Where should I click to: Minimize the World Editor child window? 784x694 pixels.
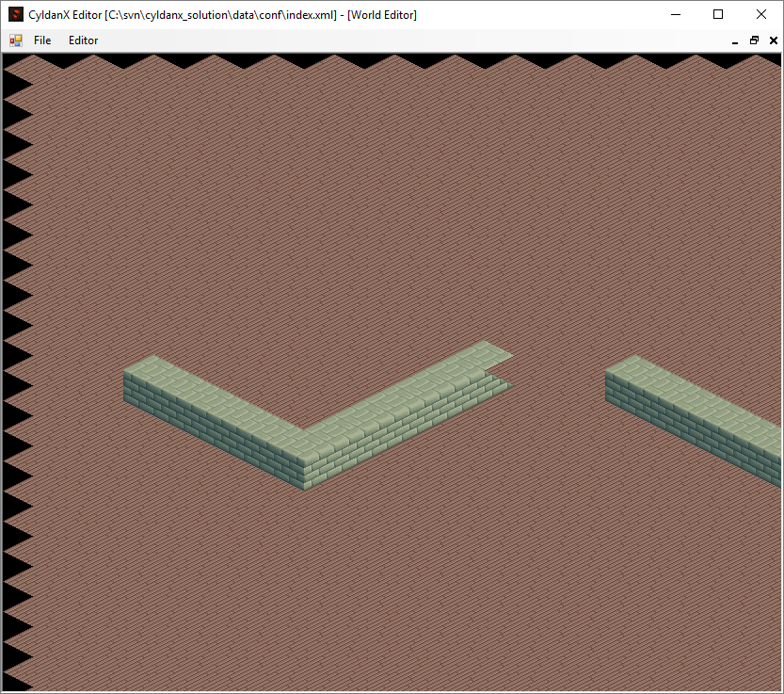pos(735,41)
